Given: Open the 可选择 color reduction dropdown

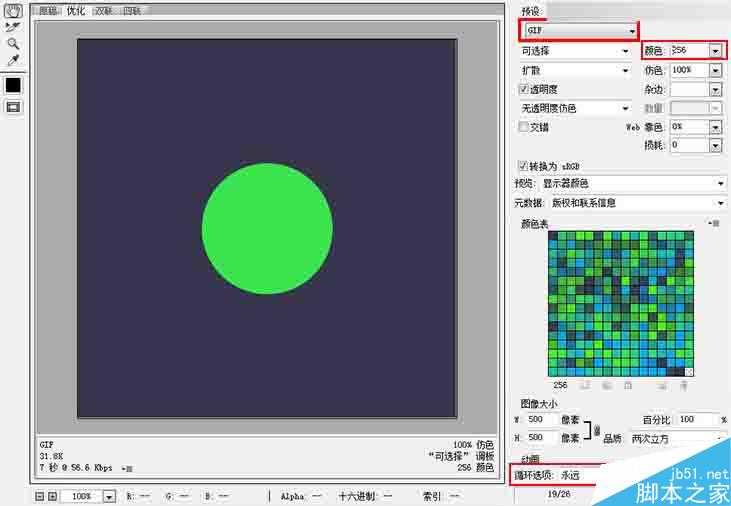Looking at the screenshot, I should coord(576,51).
